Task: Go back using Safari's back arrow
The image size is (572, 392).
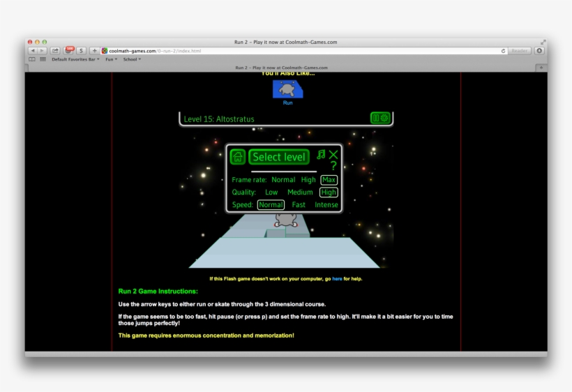Action: [33, 51]
